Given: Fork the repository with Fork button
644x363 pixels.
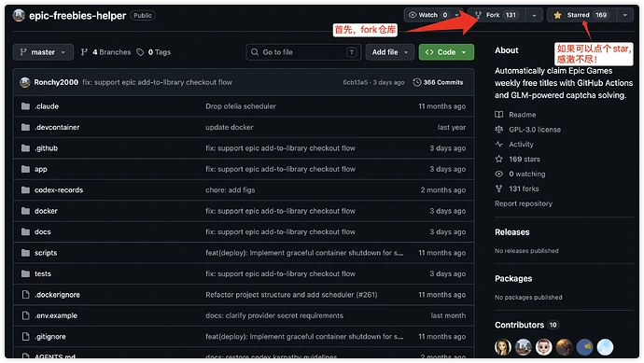Looking at the screenshot, I should (x=497, y=15).
